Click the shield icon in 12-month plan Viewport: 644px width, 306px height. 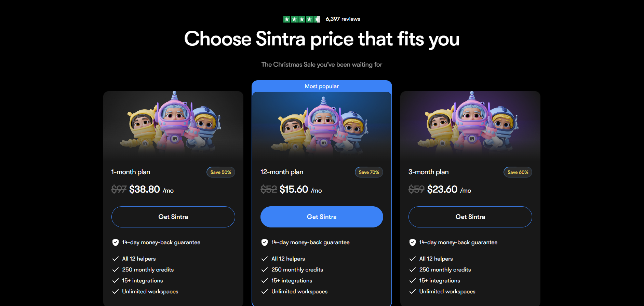pos(265,242)
